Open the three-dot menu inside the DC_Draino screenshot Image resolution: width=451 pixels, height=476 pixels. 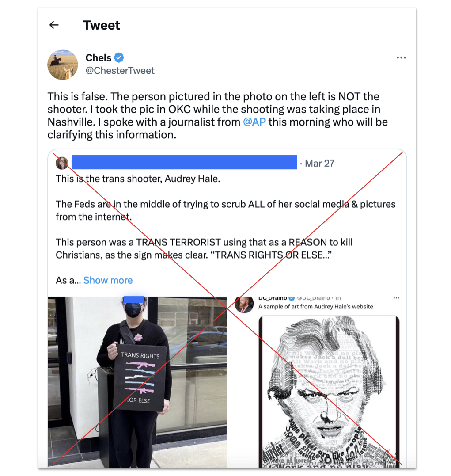tap(396, 297)
